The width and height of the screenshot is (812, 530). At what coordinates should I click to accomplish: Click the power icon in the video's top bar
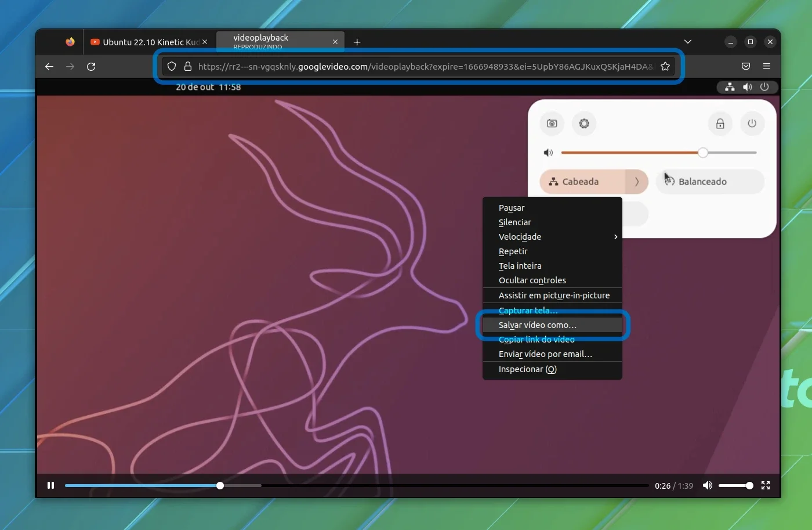(764, 87)
